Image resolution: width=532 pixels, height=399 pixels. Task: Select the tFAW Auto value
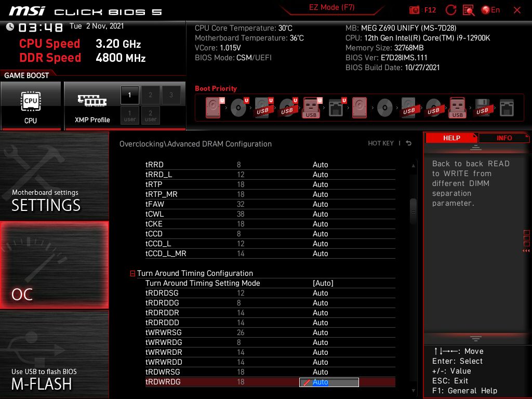(x=320, y=204)
